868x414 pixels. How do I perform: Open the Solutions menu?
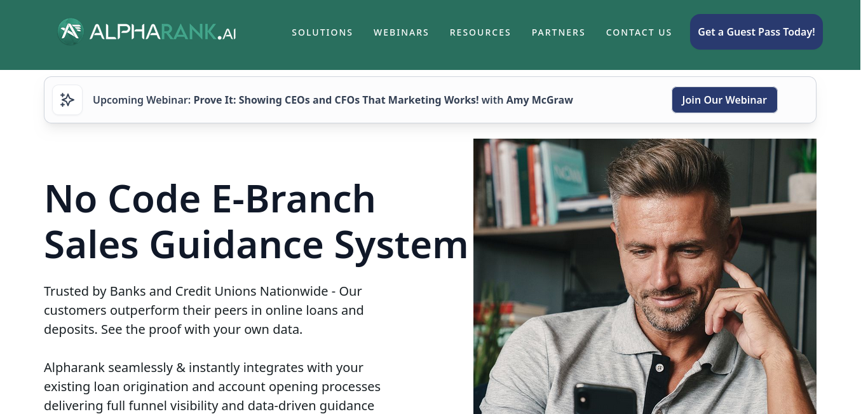(322, 32)
